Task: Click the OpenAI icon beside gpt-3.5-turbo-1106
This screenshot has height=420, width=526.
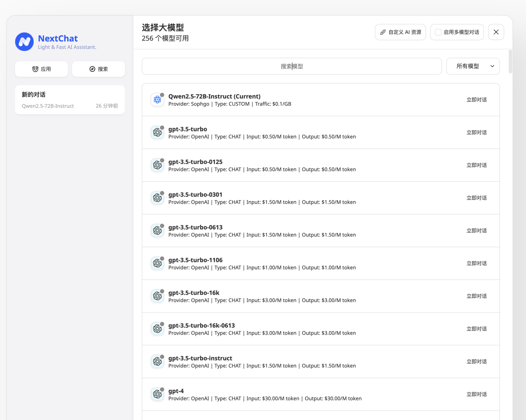Action: [x=157, y=263]
